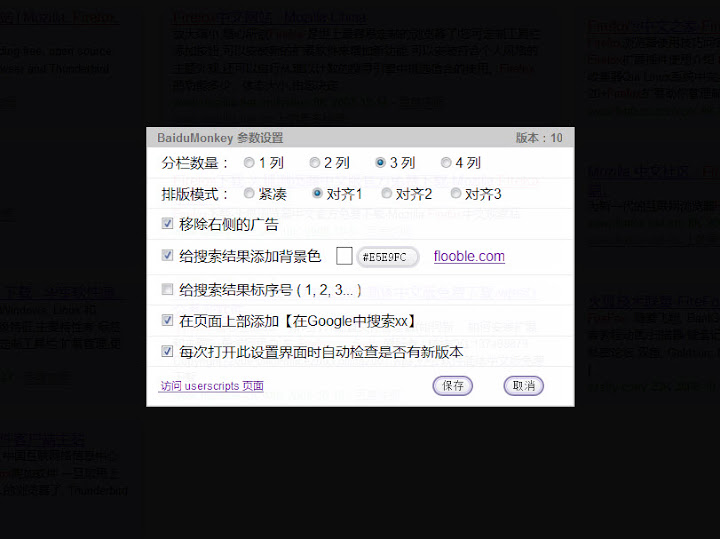Enable 给搜索结果标序号 checkbox
The width and height of the screenshot is (720, 539).
[167, 289]
